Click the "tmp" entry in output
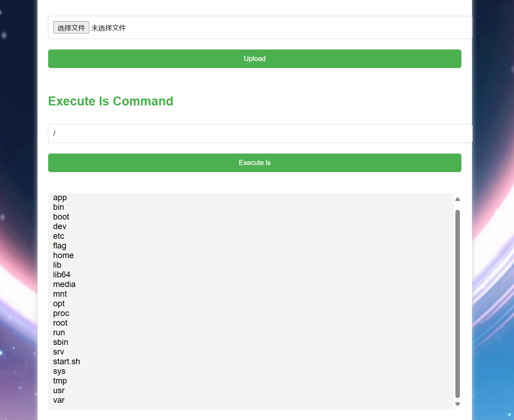The image size is (514, 420). click(60, 381)
